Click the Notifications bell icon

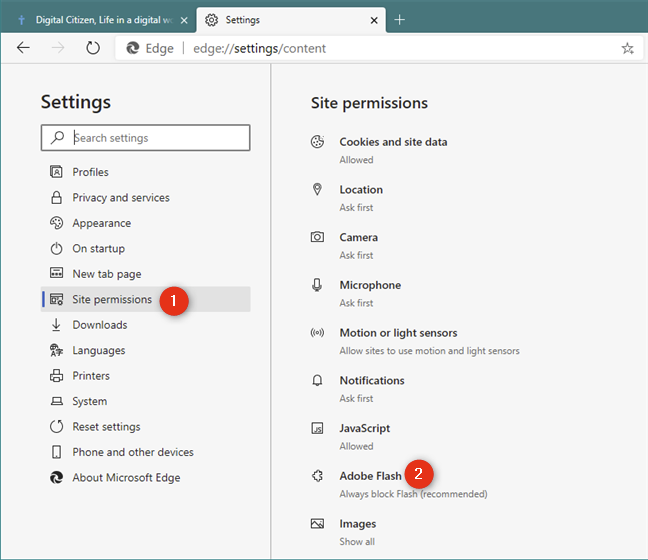click(x=317, y=380)
